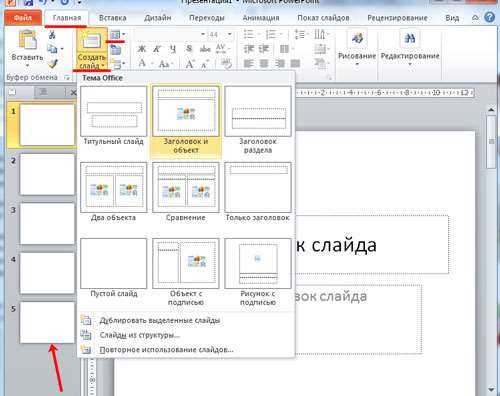The width and height of the screenshot is (500, 396).
Task: Activate the Format Painter brush
Action: [x=53, y=63]
